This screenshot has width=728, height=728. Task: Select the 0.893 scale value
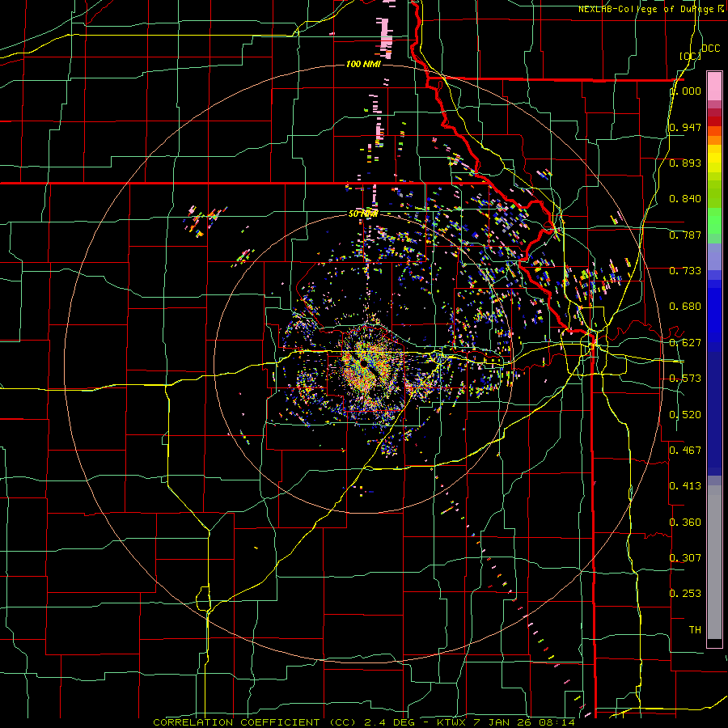coord(685,163)
